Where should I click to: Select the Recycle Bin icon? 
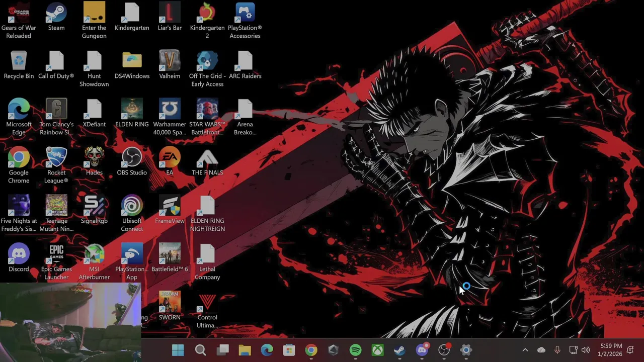coord(19,65)
